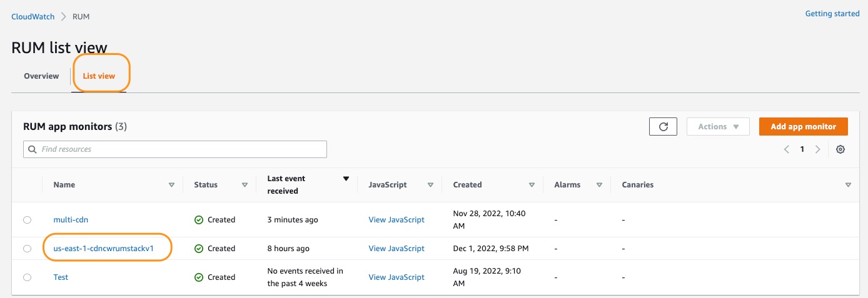Viewport: 868px width, 298px height.
Task: Click the Add app monitor button
Action: [x=803, y=127]
